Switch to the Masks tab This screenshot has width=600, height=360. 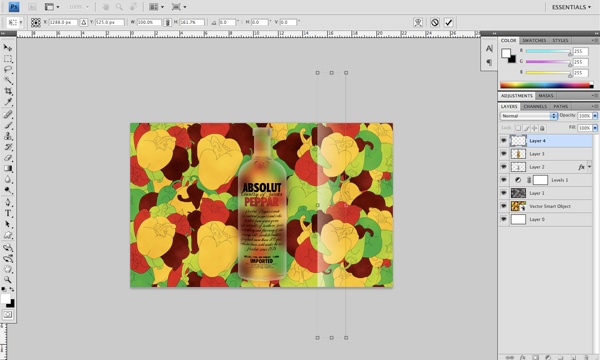[x=546, y=96]
